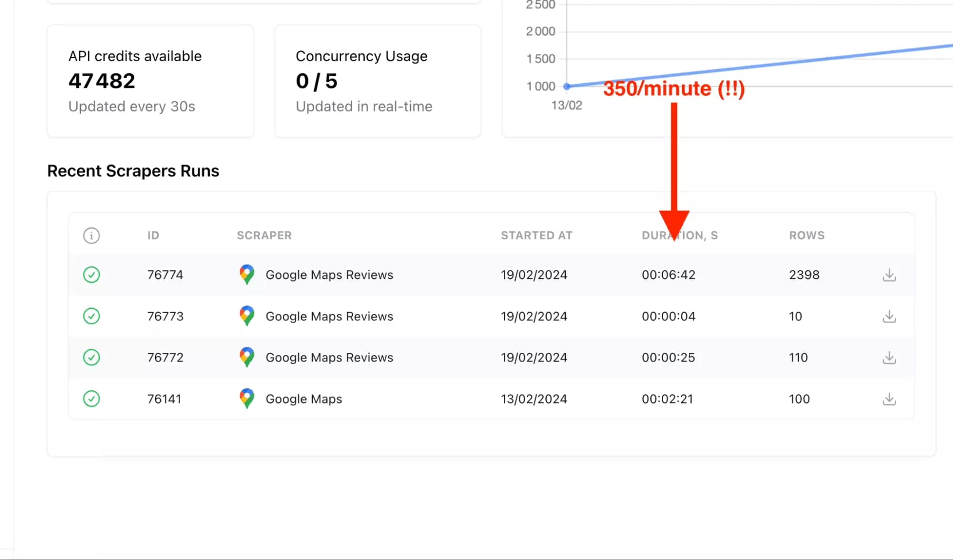The image size is (953, 560).
Task: Download results for run 76774
Action: click(x=889, y=275)
